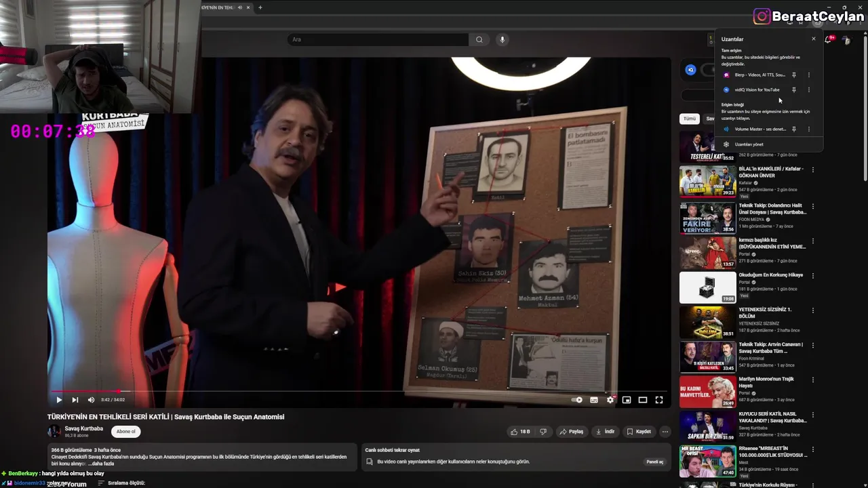Viewport: 868px width, 488px height.
Task: Expand description with ...daha fazla
Action: pos(102,464)
